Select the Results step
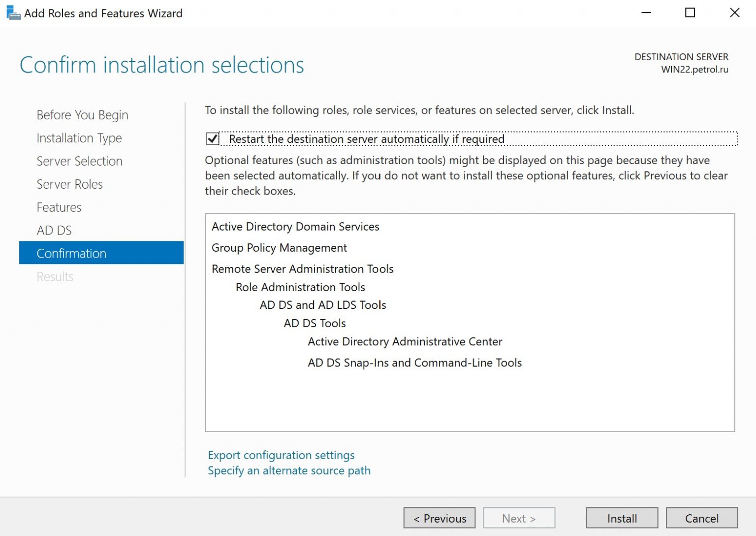Screen dimensions: 756x536 [x=55, y=276]
